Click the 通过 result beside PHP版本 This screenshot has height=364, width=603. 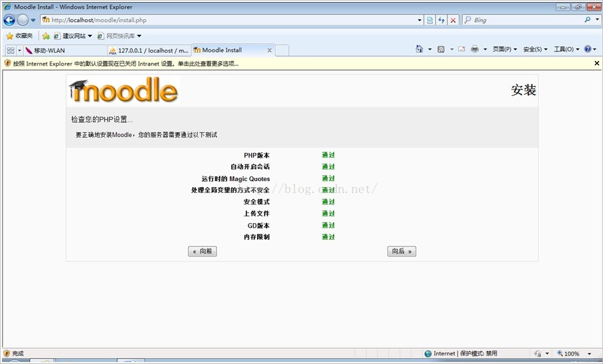tap(329, 155)
